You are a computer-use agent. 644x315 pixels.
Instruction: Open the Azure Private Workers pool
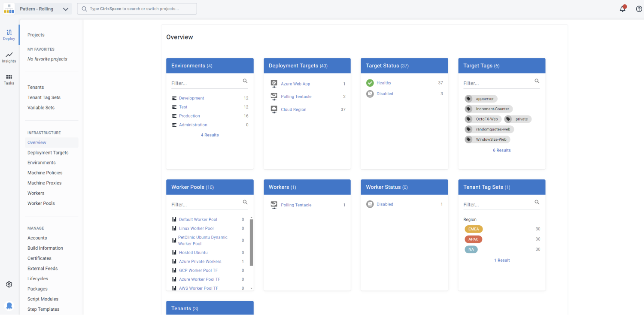click(200, 261)
